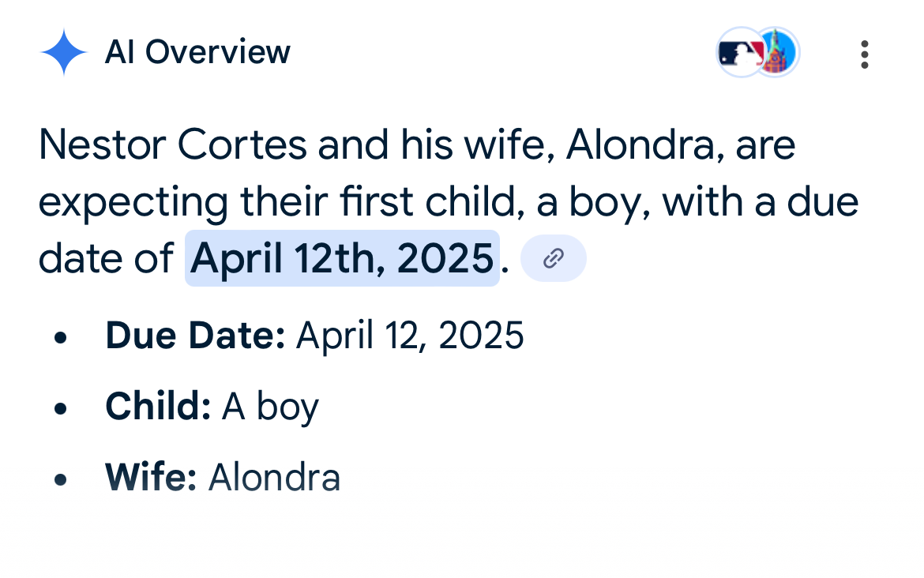Click the A boy bullet value
Image resolution: width=924 pixels, height=578 pixels.
click(x=270, y=407)
